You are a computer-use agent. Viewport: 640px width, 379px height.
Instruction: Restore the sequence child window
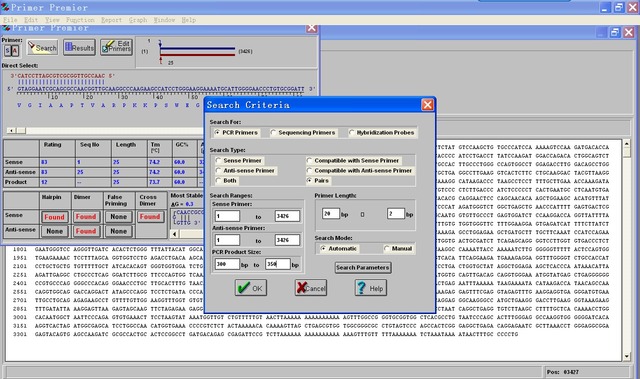click(615, 33)
